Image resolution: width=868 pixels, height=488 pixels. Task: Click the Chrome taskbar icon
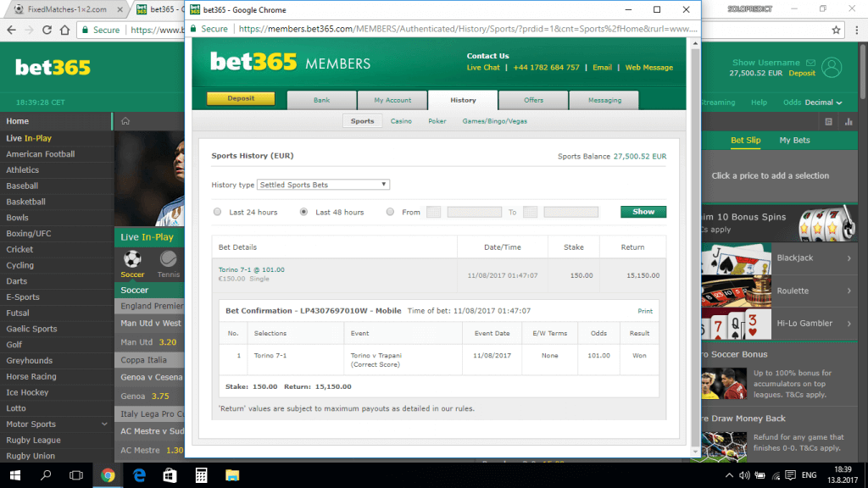coord(108,475)
